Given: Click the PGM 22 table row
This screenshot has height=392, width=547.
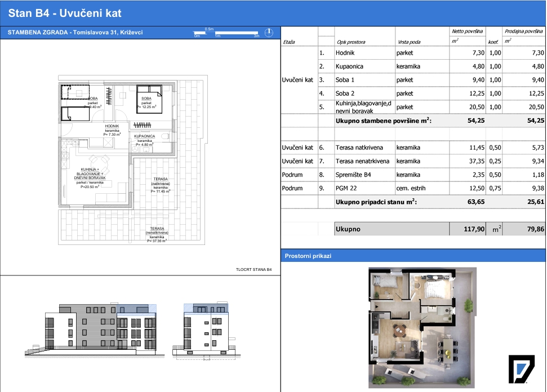Looking at the screenshot, I should click(x=413, y=188).
